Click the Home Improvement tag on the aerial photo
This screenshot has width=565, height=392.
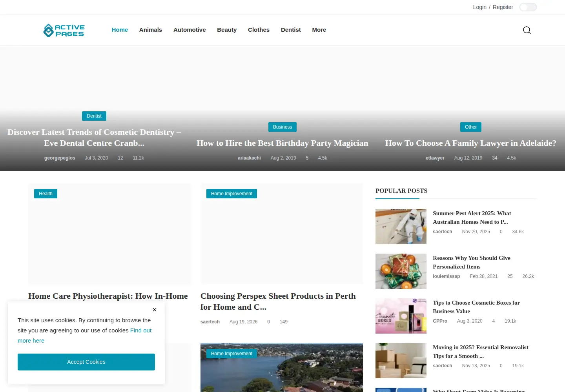click(231, 354)
